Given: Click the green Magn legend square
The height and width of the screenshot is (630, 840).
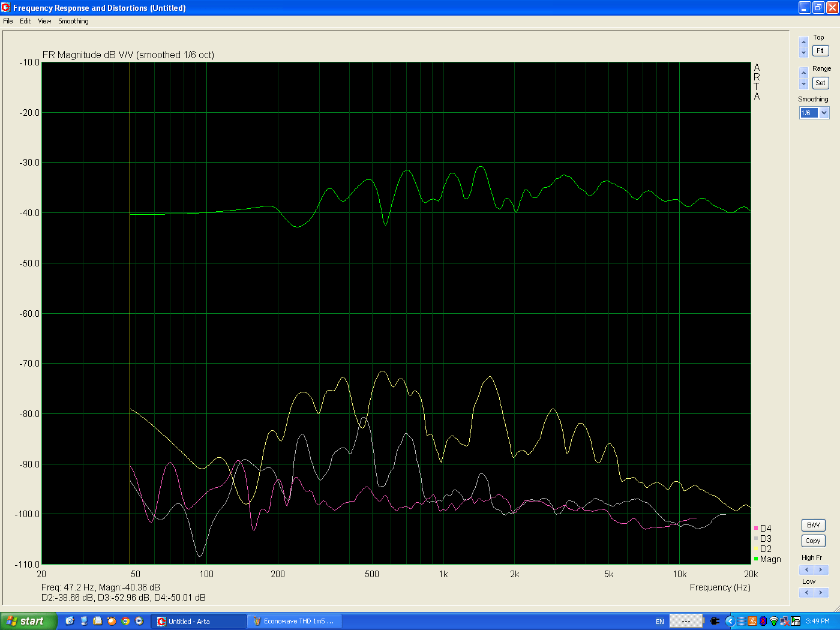Looking at the screenshot, I should coord(756,559).
